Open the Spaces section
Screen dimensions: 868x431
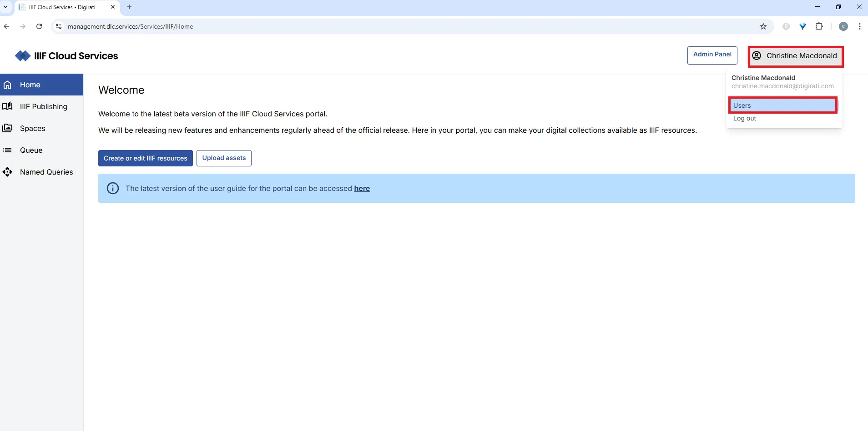pyautogui.click(x=32, y=128)
